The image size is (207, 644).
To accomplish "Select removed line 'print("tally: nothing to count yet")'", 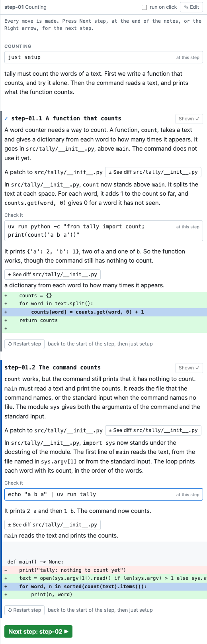I will tap(103, 570).
